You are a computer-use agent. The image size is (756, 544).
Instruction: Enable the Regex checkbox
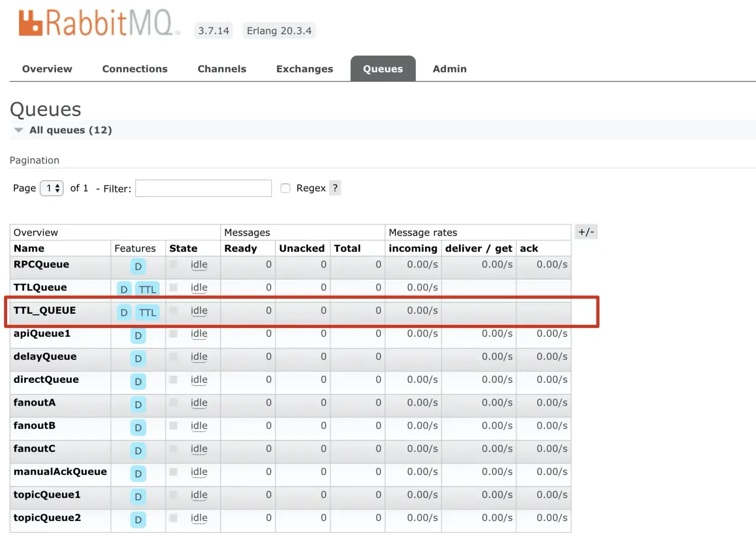pyautogui.click(x=285, y=187)
